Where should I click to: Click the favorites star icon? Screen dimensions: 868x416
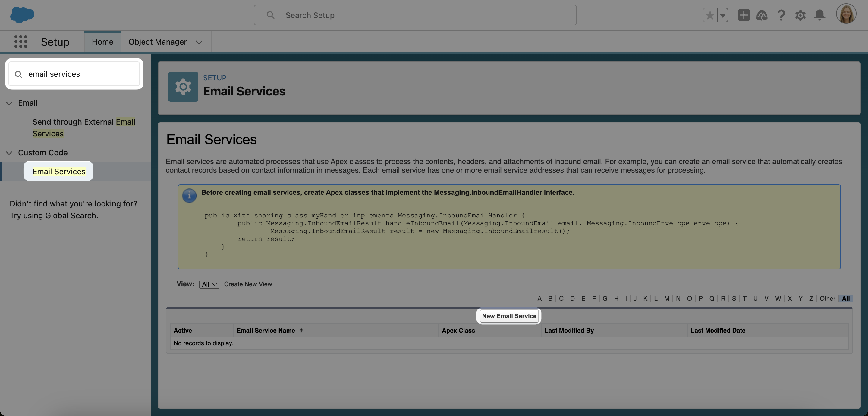710,15
